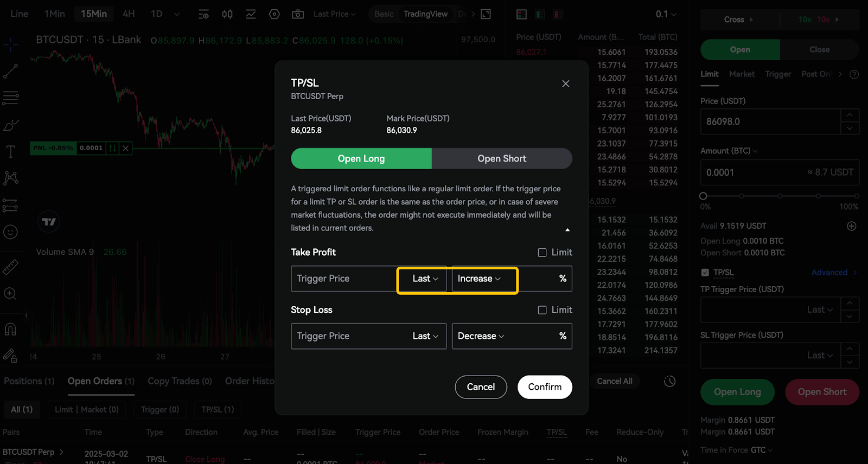Confirm the TP/SL settings
Viewport: 868px width, 464px height.
[545, 387]
